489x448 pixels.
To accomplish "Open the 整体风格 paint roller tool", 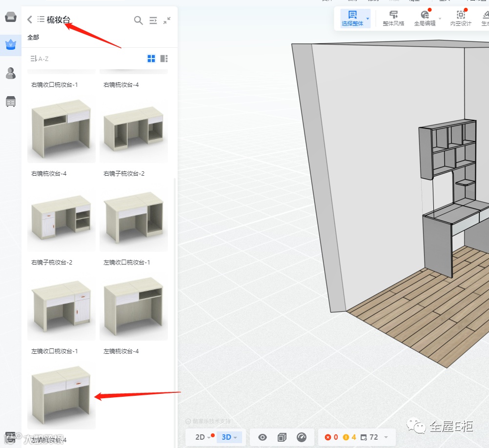I will click(x=393, y=19).
